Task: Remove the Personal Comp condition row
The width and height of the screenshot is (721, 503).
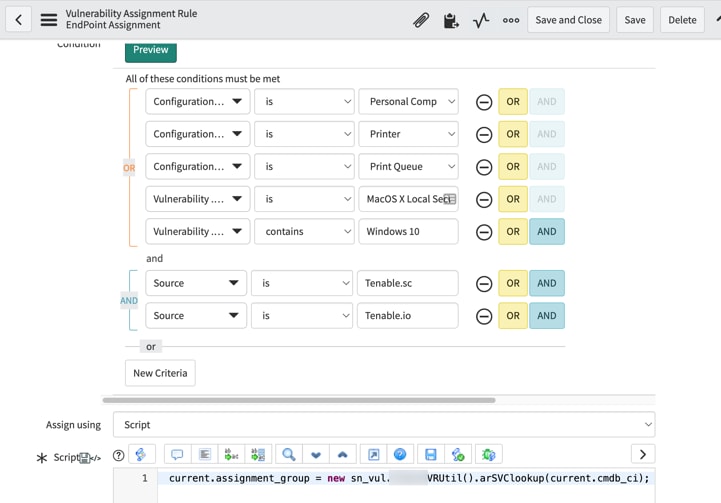Action: point(484,102)
